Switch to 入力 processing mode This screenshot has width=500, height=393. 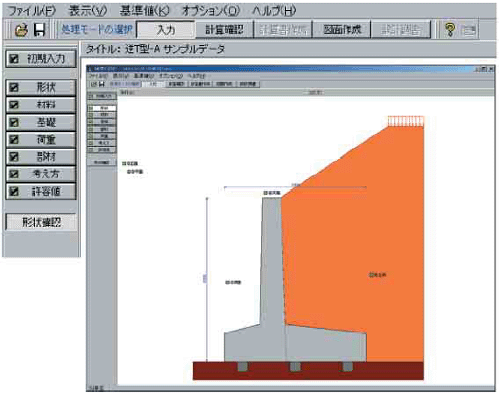(x=166, y=30)
